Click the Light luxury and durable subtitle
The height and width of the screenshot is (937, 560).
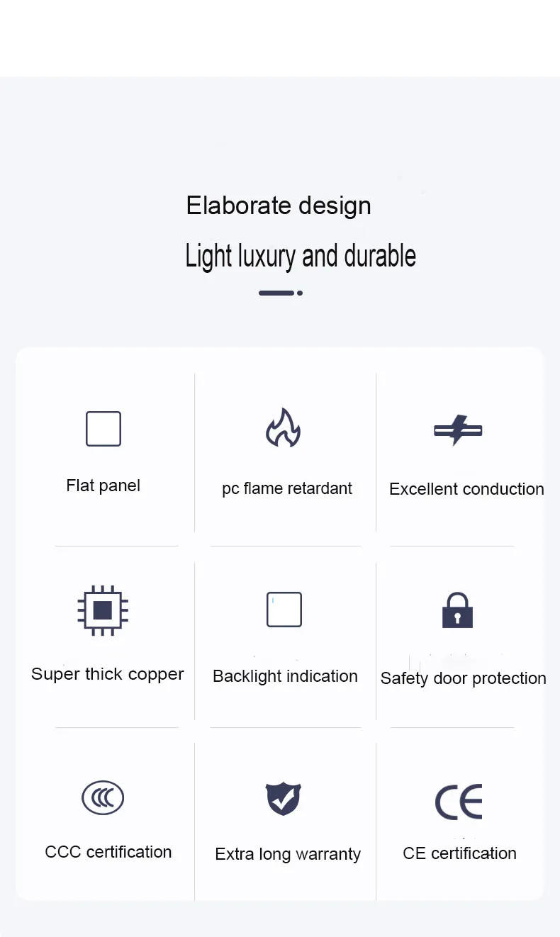(x=301, y=256)
